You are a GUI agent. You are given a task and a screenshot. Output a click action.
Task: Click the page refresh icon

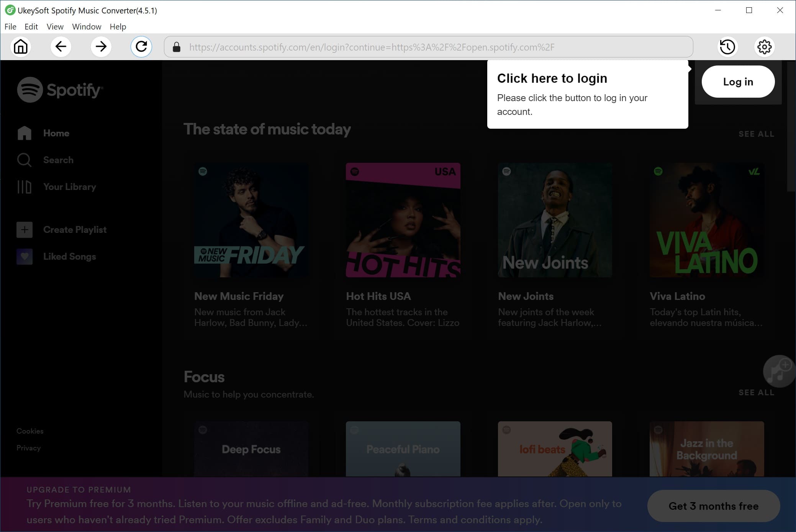(x=141, y=47)
